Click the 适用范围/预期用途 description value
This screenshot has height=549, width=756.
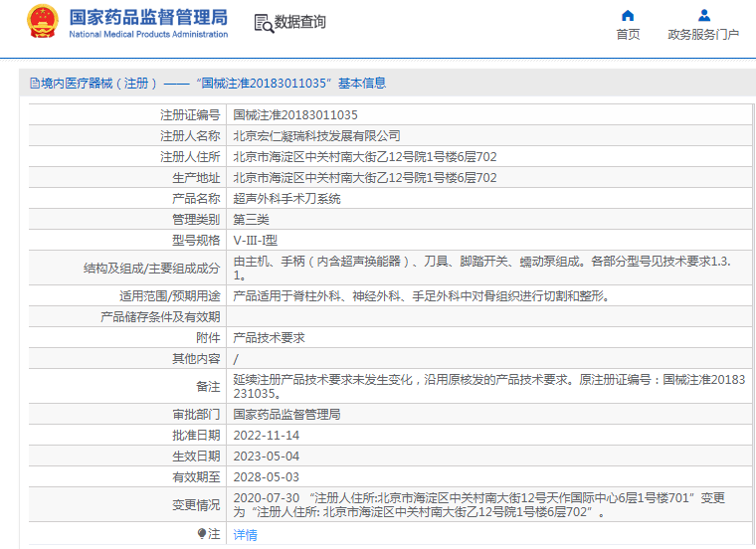(423, 296)
